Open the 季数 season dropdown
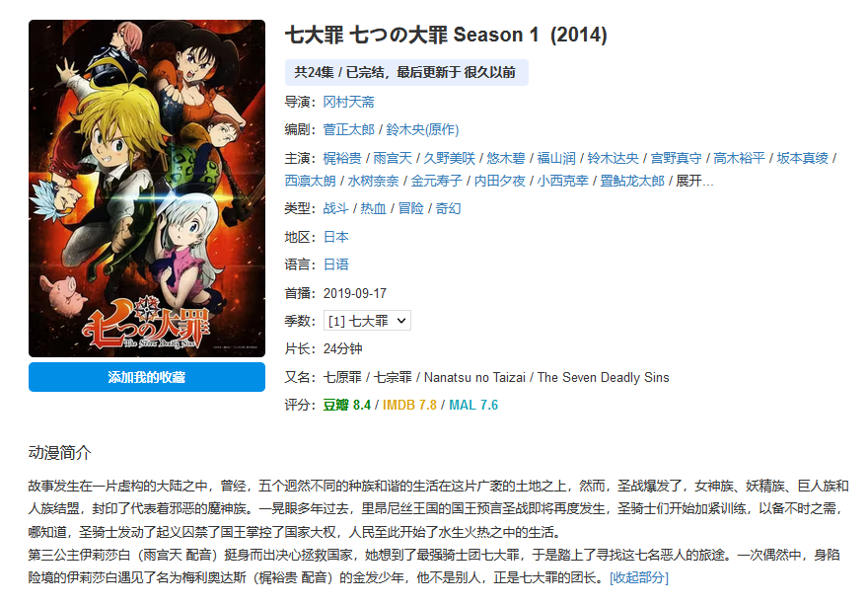 pos(367,321)
